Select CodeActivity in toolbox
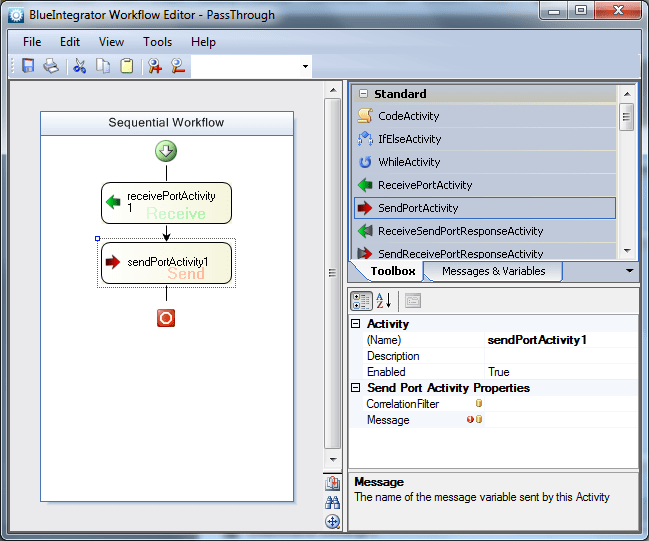 (485, 116)
